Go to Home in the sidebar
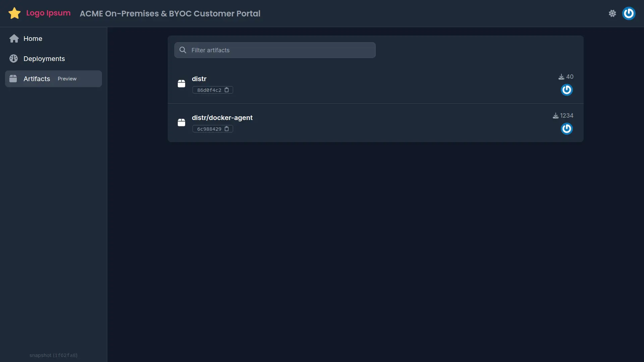644x362 pixels. tap(53, 39)
